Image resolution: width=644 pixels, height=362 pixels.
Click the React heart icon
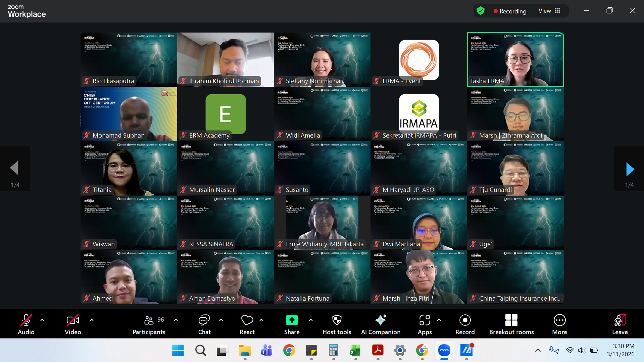tap(247, 324)
